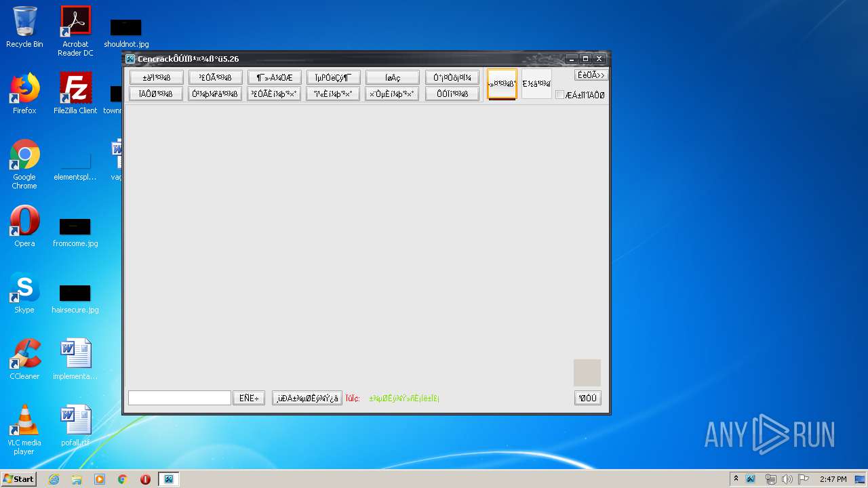Image resolution: width=868 pixels, height=488 pixels.
Task: Launch Acrobat Reader DC from the desktop
Action: (75, 31)
